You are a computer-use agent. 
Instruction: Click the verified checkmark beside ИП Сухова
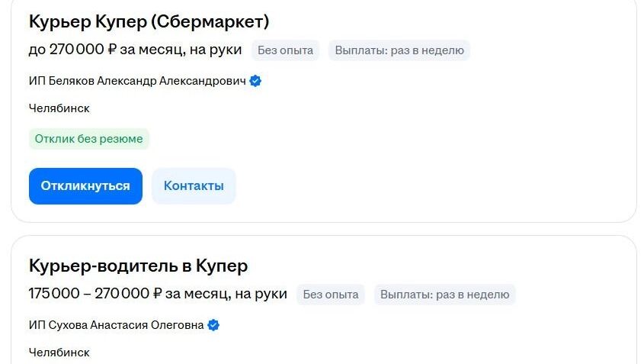(213, 325)
